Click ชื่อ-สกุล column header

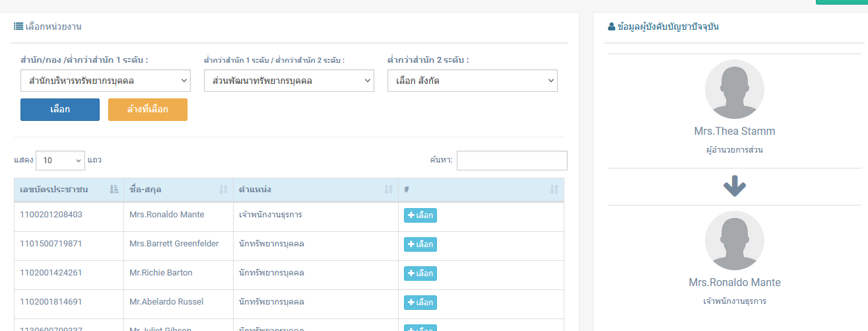(x=178, y=190)
